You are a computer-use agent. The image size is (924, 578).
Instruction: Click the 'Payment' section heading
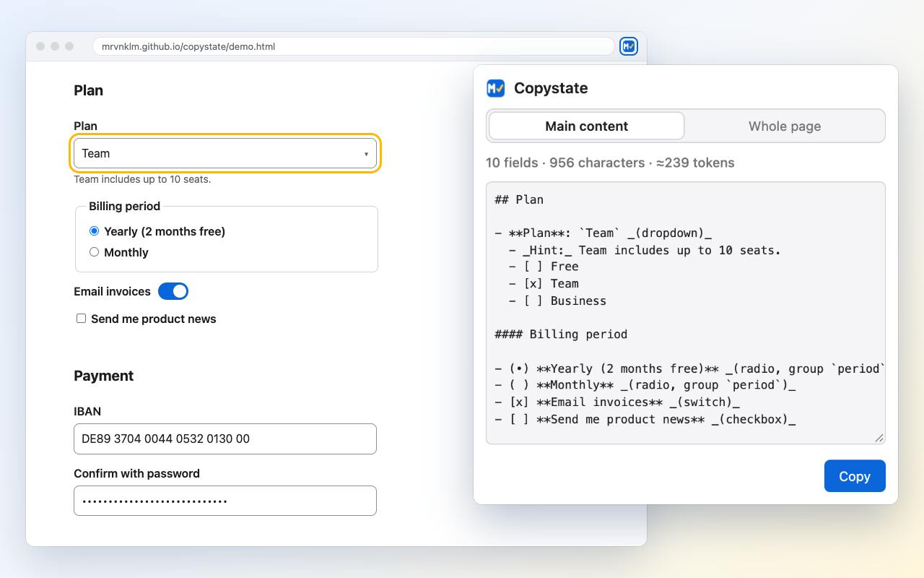pos(103,376)
